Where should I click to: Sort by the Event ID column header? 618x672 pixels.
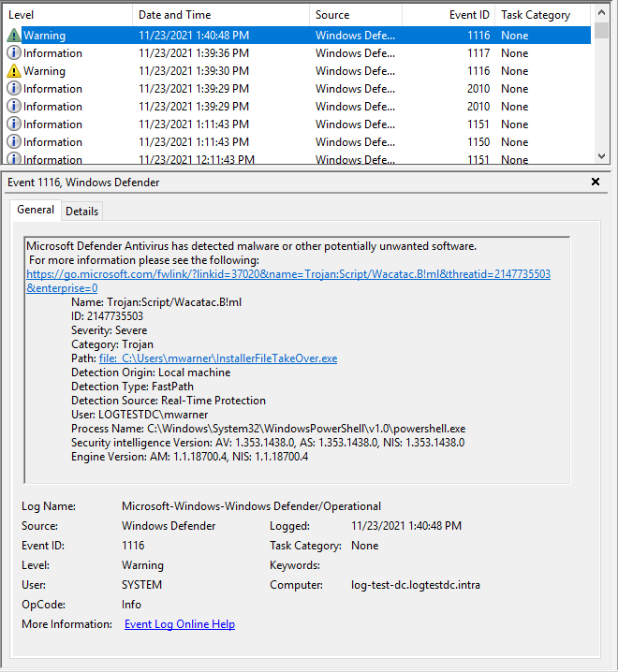coord(449,15)
